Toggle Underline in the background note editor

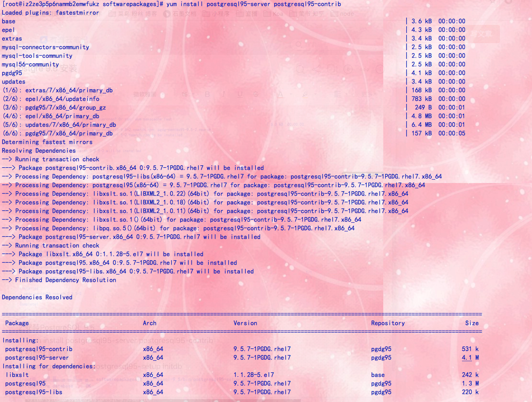point(240,94)
